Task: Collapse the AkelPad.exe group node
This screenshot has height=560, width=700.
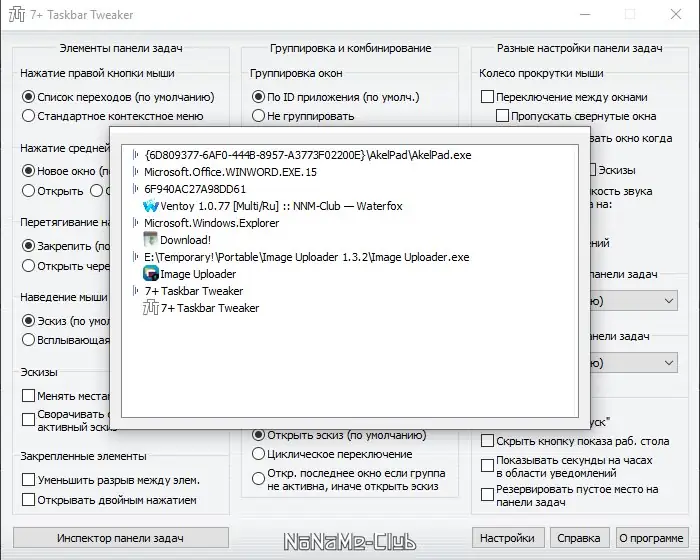Action: click(x=136, y=155)
